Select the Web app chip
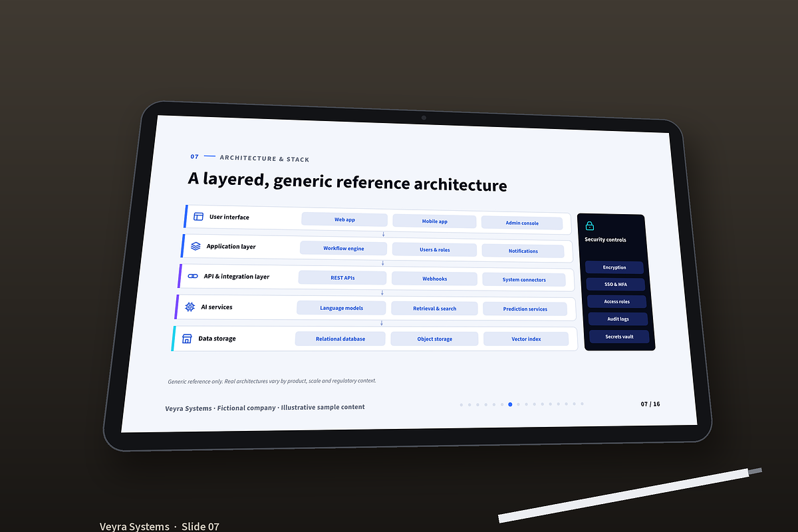798x532 pixels. (x=344, y=219)
